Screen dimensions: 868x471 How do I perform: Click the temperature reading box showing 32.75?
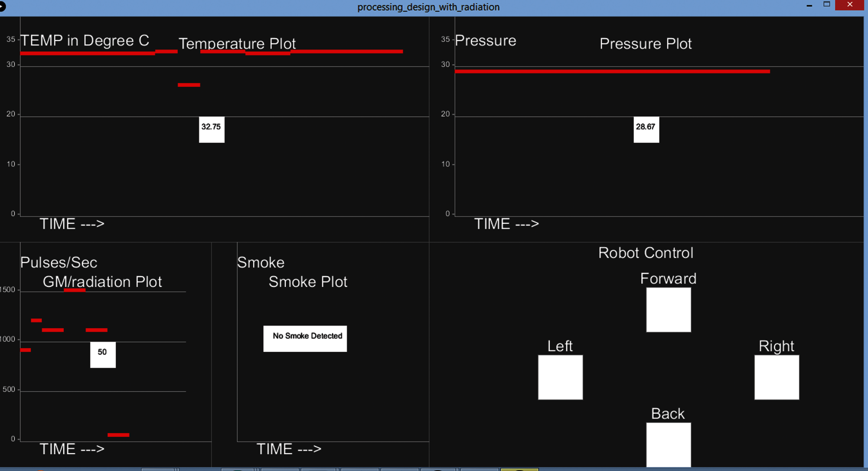[212, 130]
